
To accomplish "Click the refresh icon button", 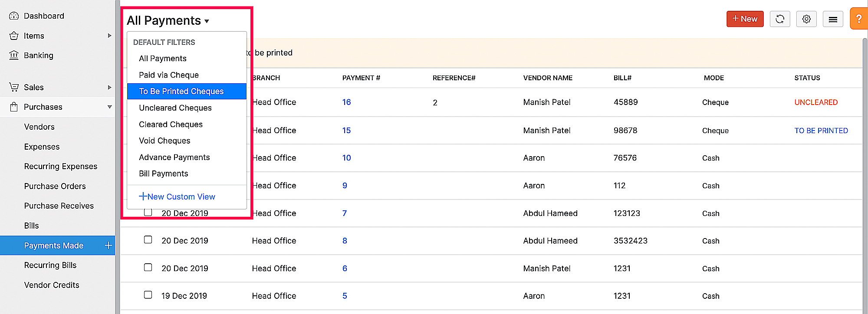I will [780, 19].
